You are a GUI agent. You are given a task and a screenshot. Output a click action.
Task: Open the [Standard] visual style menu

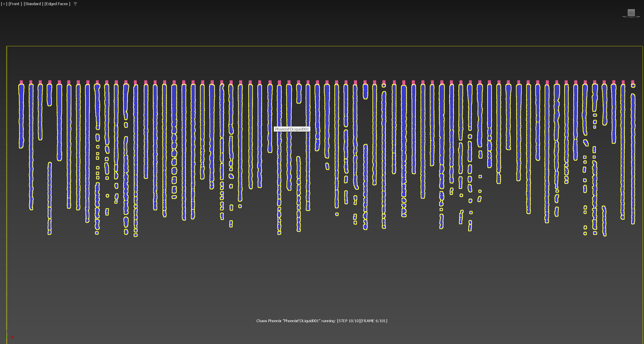(x=33, y=4)
